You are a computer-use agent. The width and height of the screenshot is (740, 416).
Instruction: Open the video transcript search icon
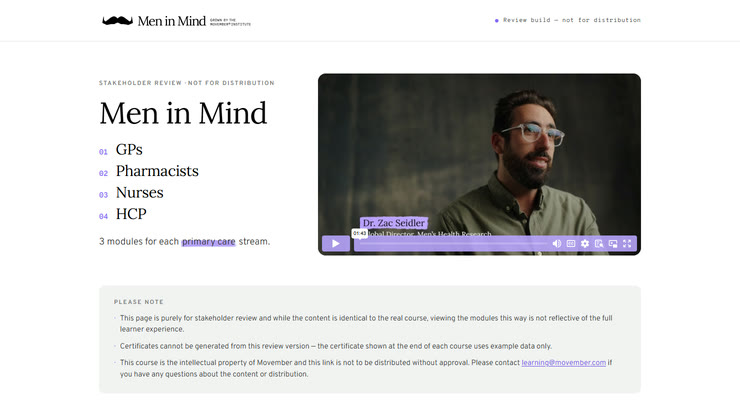pyautogui.click(x=599, y=244)
